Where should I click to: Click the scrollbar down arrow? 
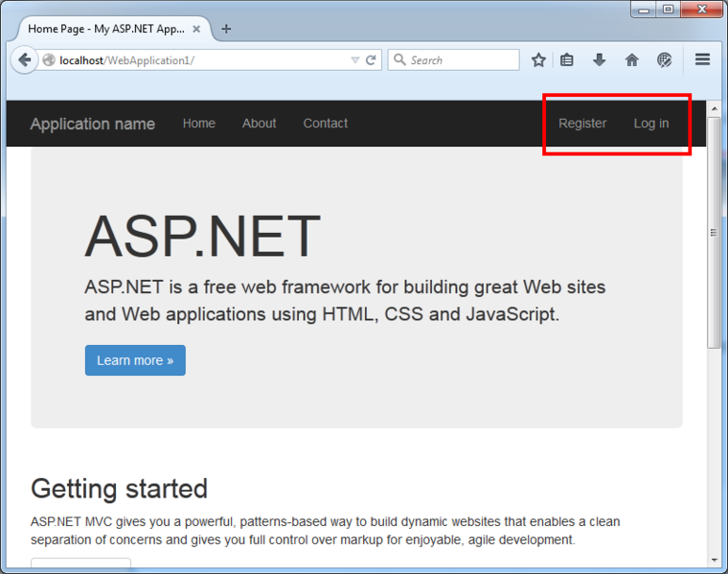[714, 560]
